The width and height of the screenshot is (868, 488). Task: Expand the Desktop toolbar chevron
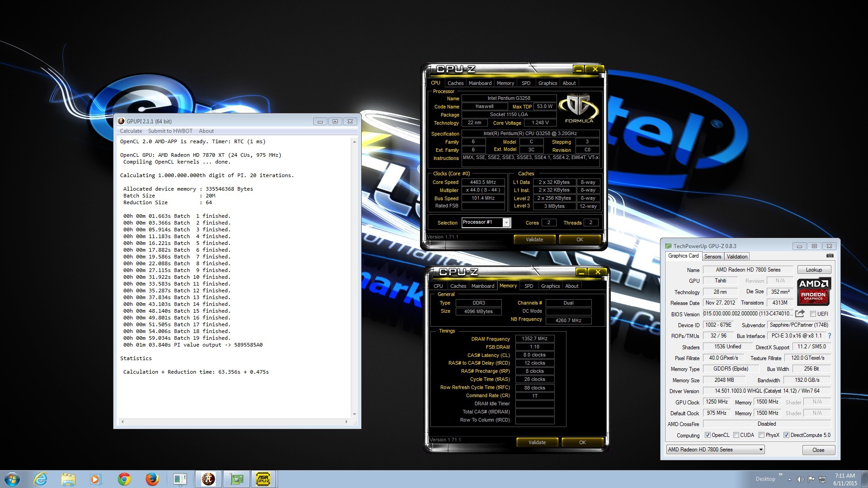(x=780, y=474)
